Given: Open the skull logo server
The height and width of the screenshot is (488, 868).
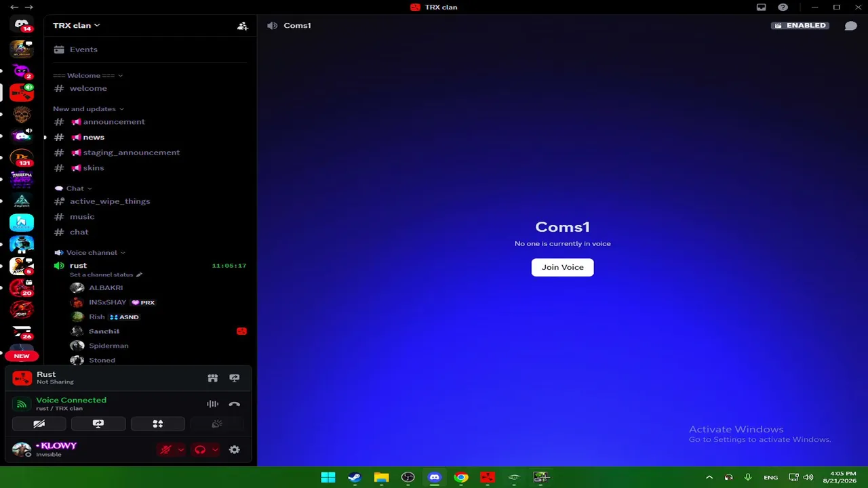Looking at the screenshot, I should pos(22,114).
